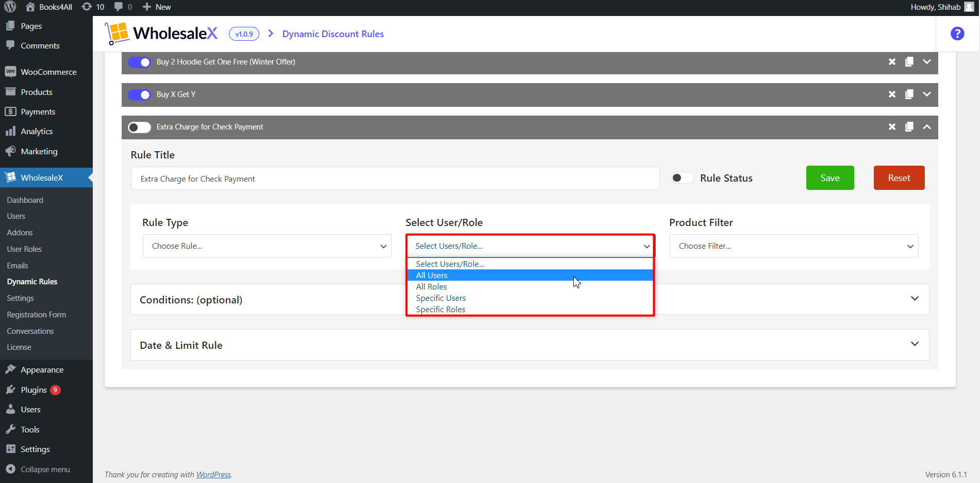Viewport: 980px width, 483px height.
Task: Open the main Users menu with person icon
Action: [46, 410]
